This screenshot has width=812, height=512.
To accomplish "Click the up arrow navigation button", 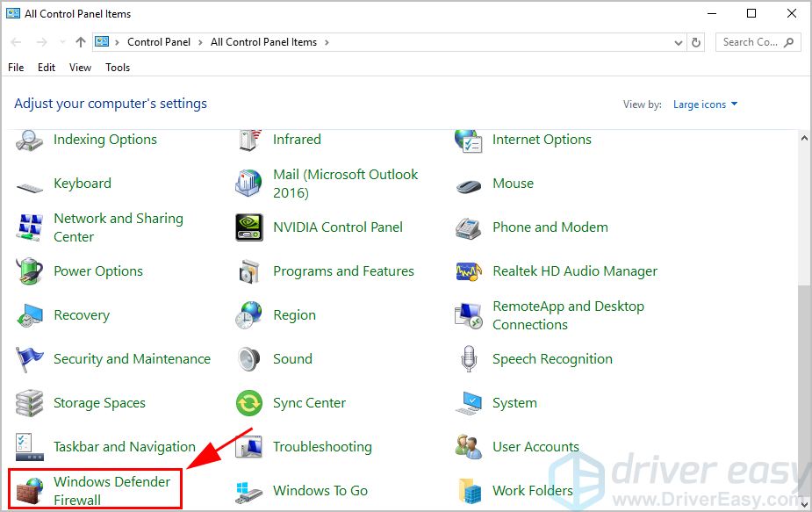I will click(x=81, y=42).
